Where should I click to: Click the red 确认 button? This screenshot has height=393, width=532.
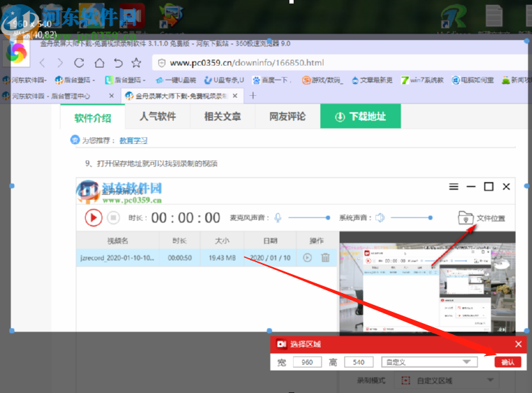pyautogui.click(x=508, y=362)
